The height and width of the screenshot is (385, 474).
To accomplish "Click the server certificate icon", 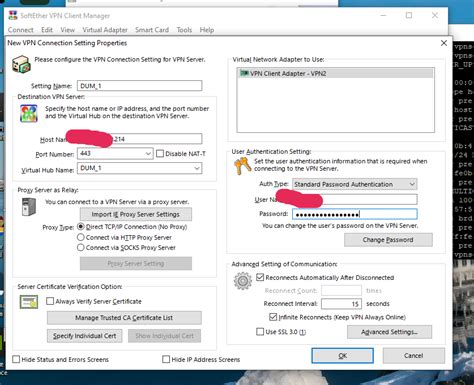I will (x=28, y=302).
